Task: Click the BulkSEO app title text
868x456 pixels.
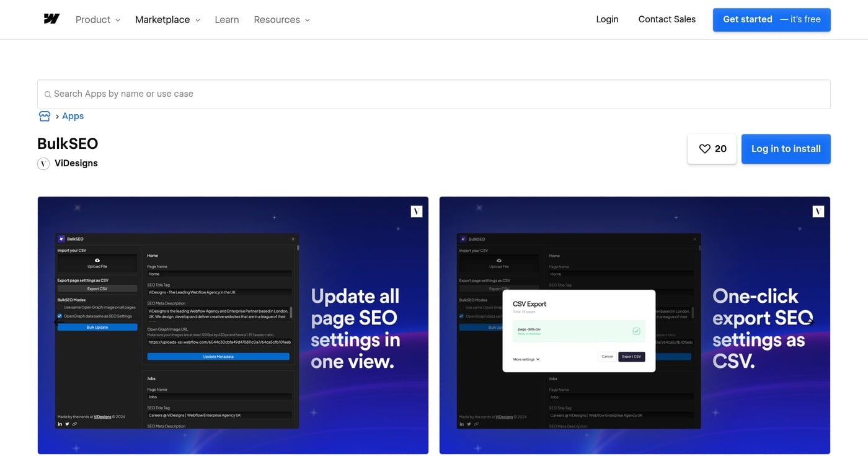Action: coord(68,143)
